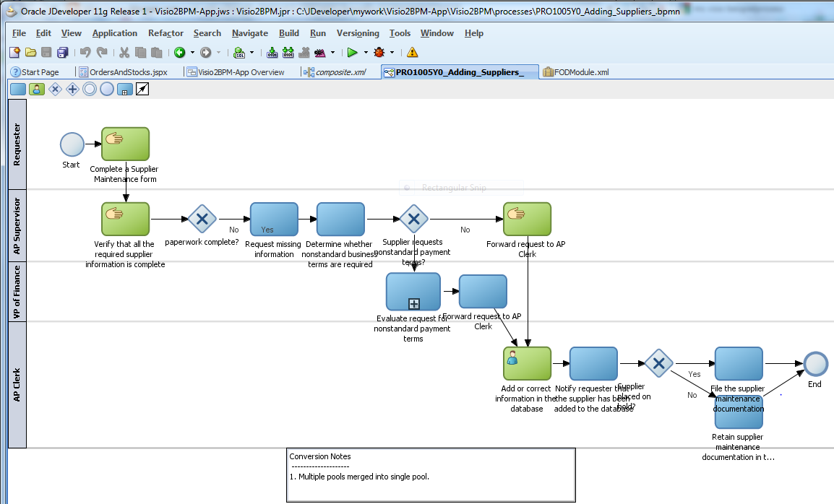Click the Open folder toolbar icon
This screenshot has height=504, width=834.
31,52
